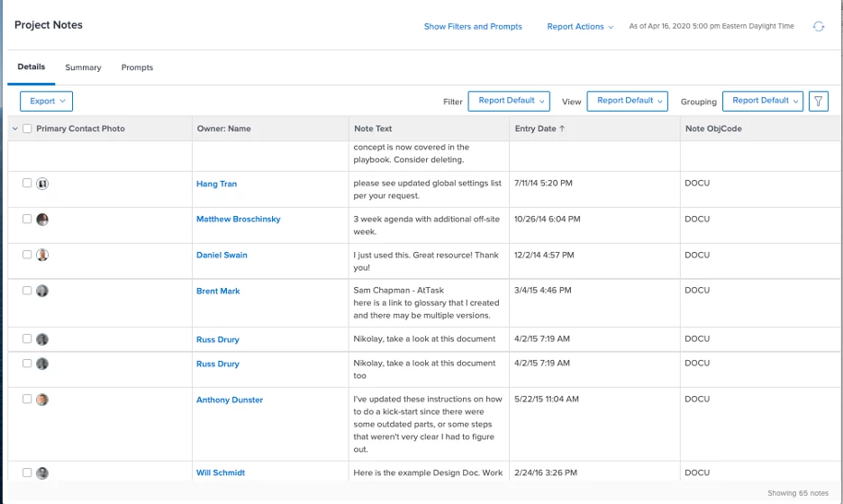Open the Anthony Dunster owner link
843x504 pixels.
tap(230, 400)
